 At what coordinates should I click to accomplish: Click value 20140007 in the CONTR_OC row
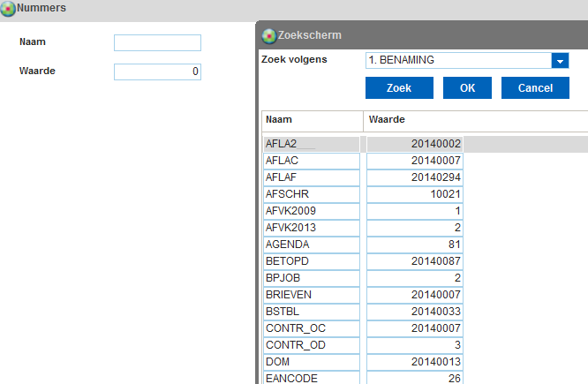point(415,328)
